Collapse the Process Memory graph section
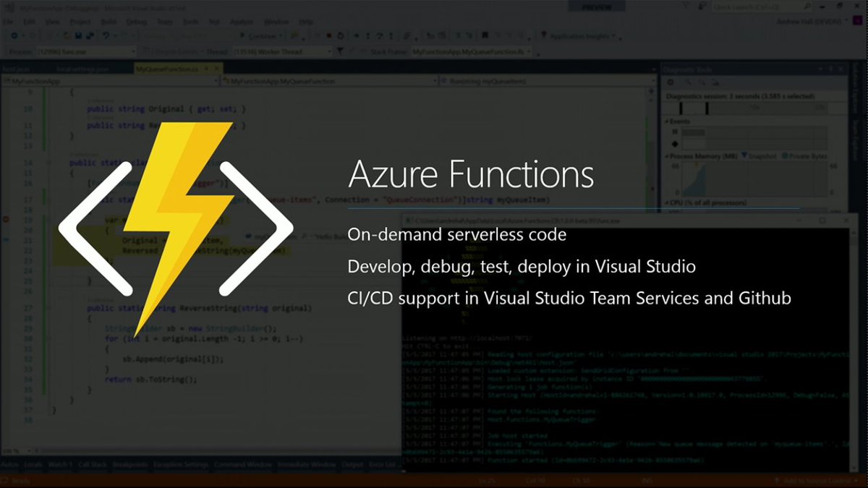The width and height of the screenshot is (868, 488). (x=668, y=155)
